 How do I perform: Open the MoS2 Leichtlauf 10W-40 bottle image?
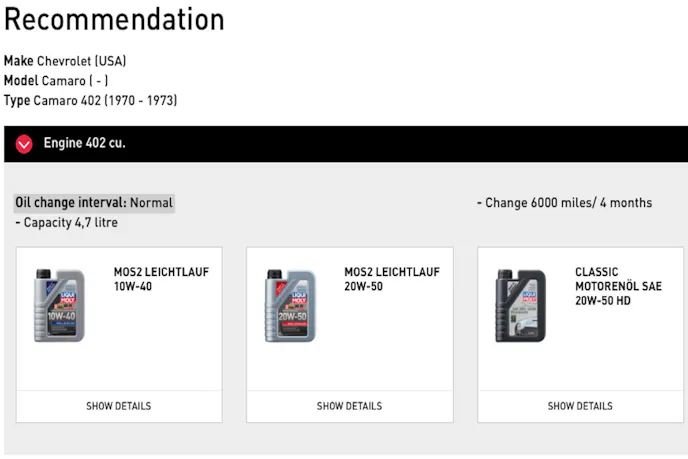point(59,305)
